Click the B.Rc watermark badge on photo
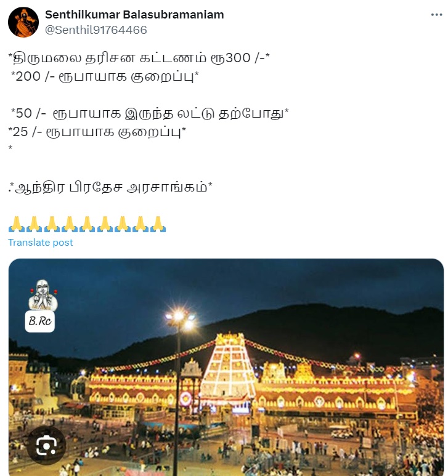448x476 pixels. tap(40, 321)
